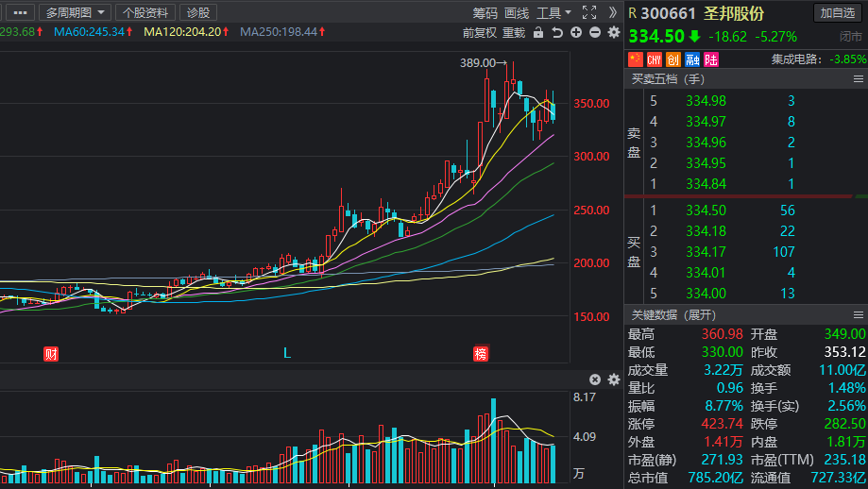This screenshot has height=489, width=868.
Task: Select the 筹码 menu item
Action: pos(485,12)
